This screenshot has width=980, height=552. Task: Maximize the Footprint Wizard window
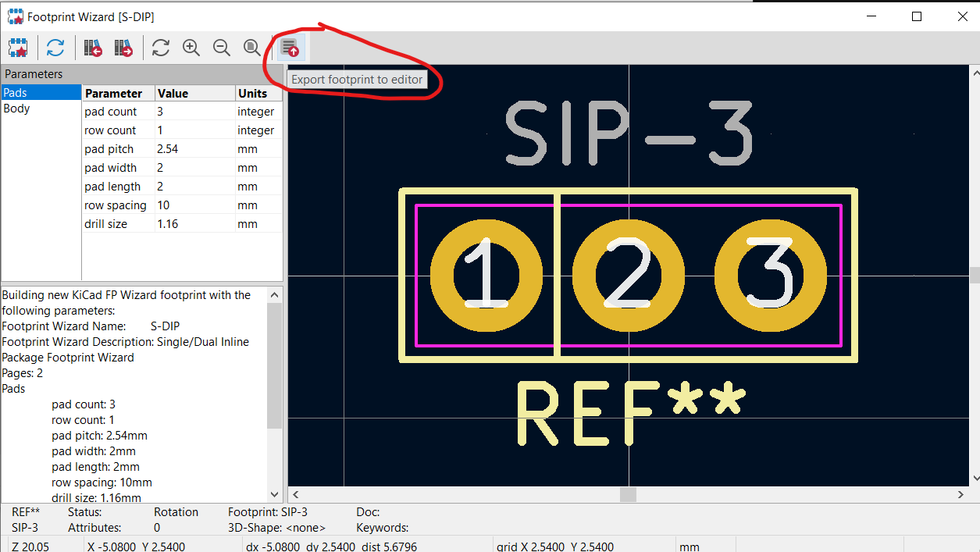[918, 16]
